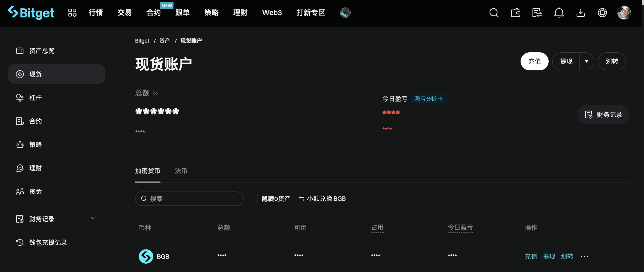The height and width of the screenshot is (272, 644).
Task: Click the 资金 people sidebar icon
Action: tap(20, 191)
